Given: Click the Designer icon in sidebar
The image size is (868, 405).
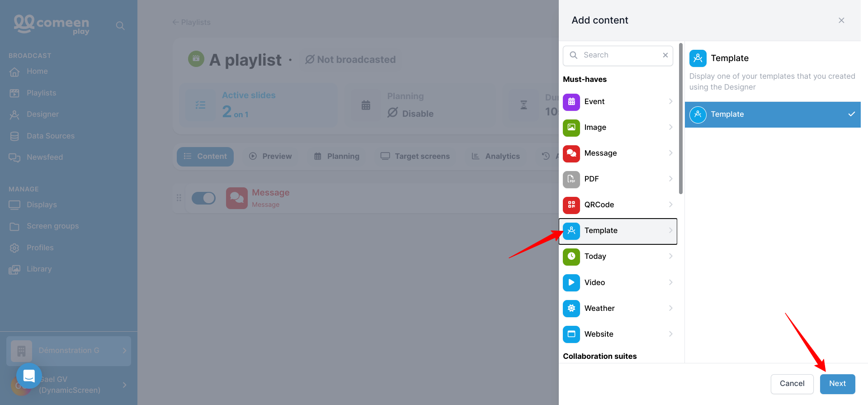Looking at the screenshot, I should click(x=14, y=114).
